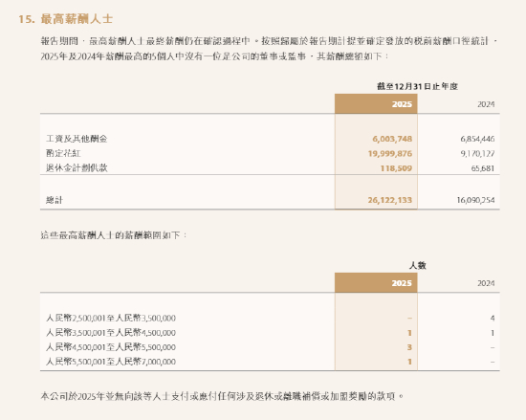Click the section heading 15. 最高薪酬人士
The height and width of the screenshot is (420, 526).
click(65, 19)
